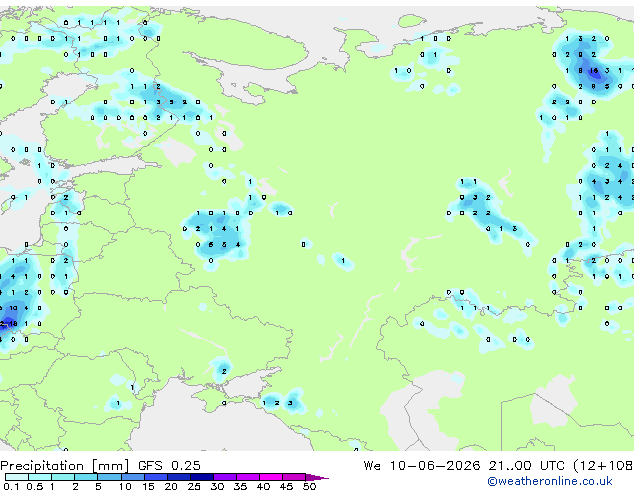634x490 pixels.
Task: Click the "We 10-06-2026" date text
Action: click(422, 466)
